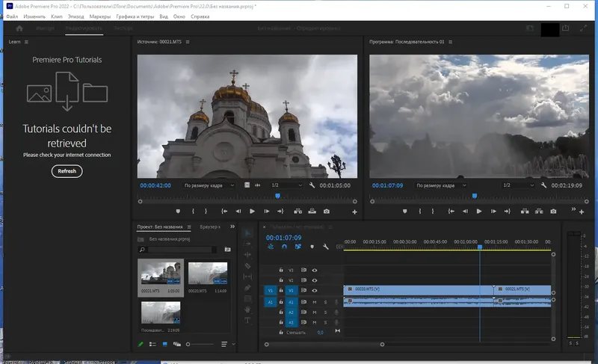Click Insert button in Source monitor

pos(298,212)
